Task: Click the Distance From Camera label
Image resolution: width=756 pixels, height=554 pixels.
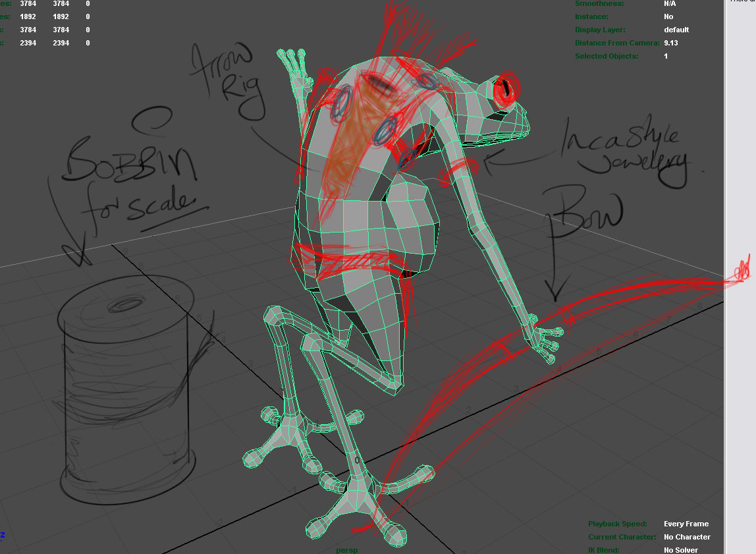Action: pyautogui.click(x=616, y=43)
